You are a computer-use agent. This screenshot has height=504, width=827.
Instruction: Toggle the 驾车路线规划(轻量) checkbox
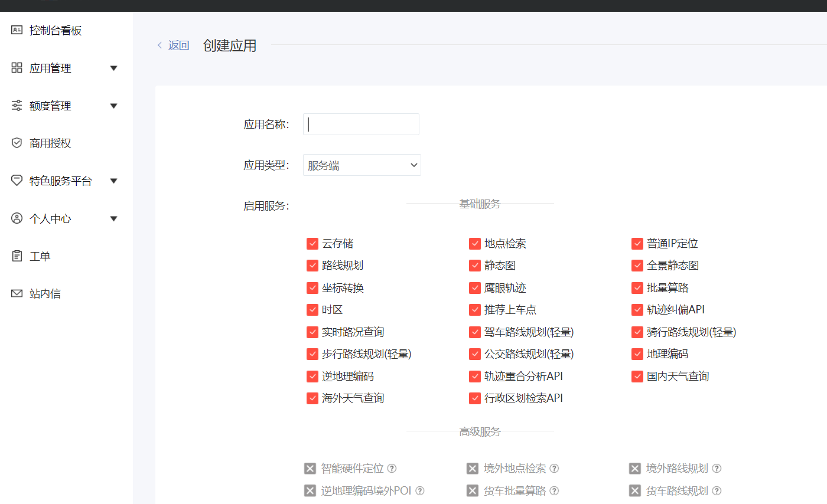[475, 332]
